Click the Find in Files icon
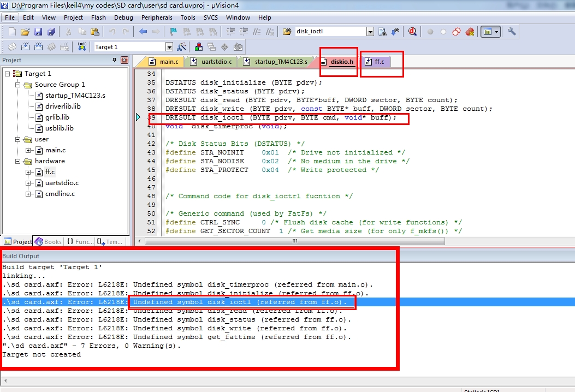The height and width of the screenshot is (392, 575). point(287,32)
